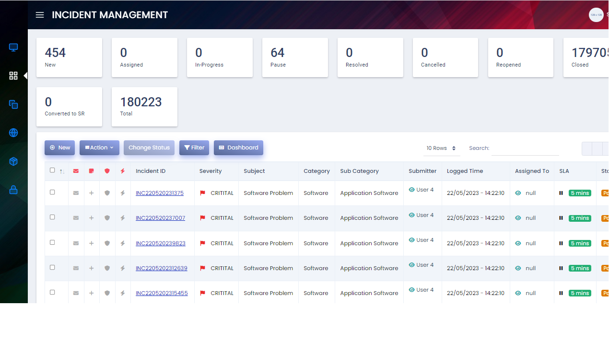Image resolution: width=609 pixels, height=364 pixels.
Task: Open the globe sidebar icon
Action: (x=13, y=133)
